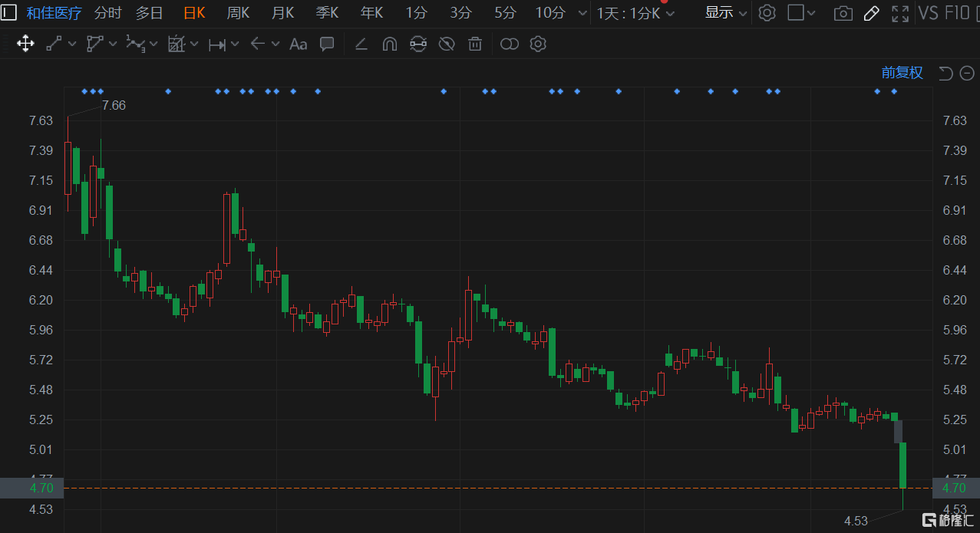
Task: Expand more minute-period options after 10分
Action: (582, 14)
